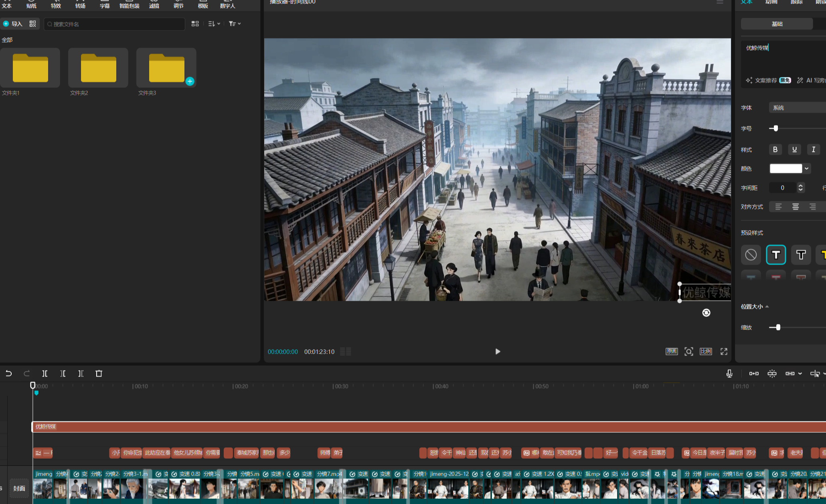This screenshot has height=504, width=826.
Task: Click the preview zoom focus icon
Action: (688, 352)
